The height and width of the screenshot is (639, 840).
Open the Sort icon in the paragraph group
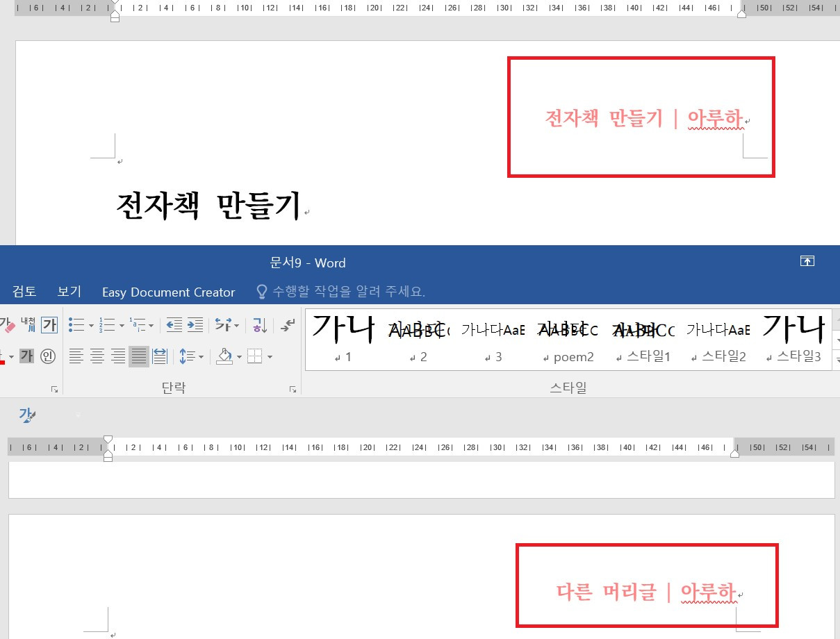261,326
